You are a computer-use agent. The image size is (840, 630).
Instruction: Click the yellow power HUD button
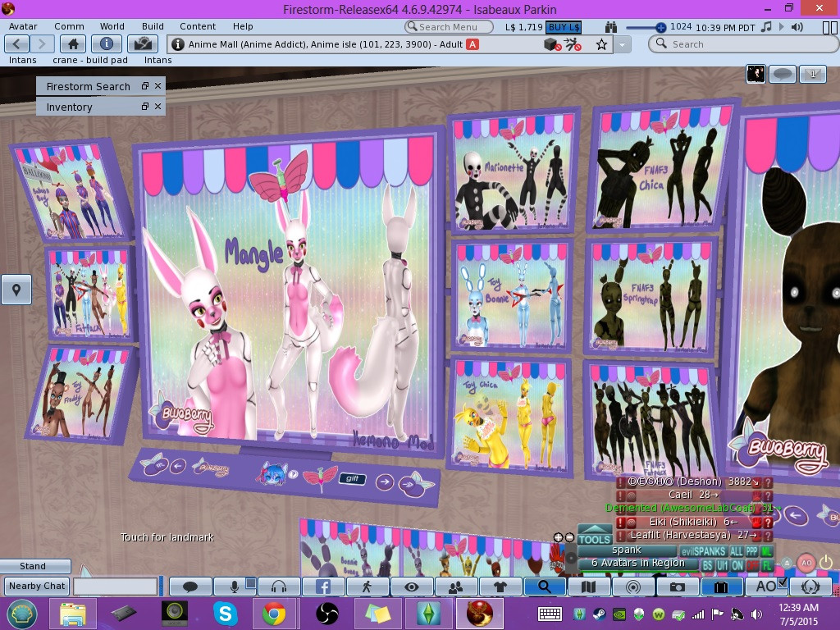(x=826, y=561)
